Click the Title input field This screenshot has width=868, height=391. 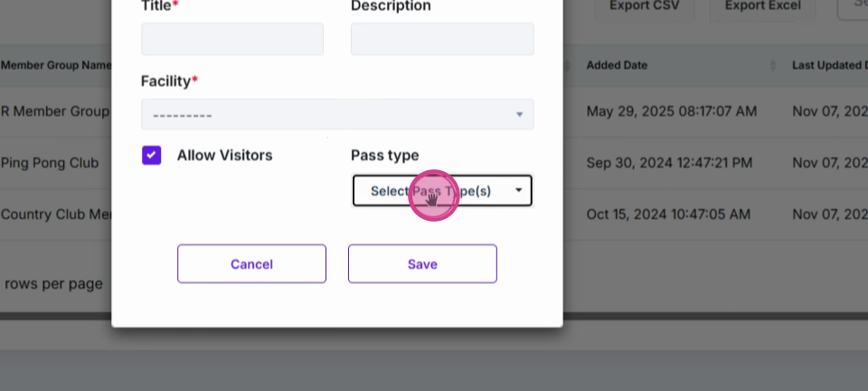click(232, 39)
